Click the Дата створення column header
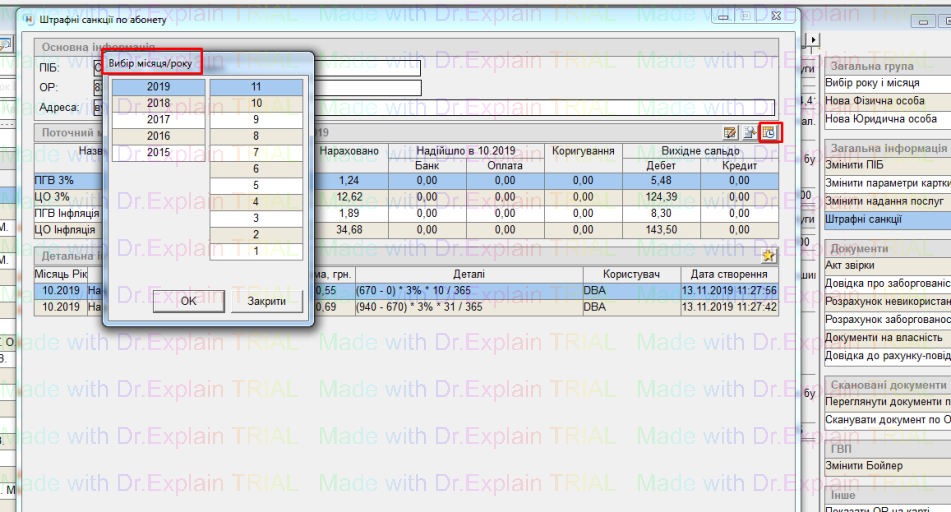 pyautogui.click(x=730, y=275)
